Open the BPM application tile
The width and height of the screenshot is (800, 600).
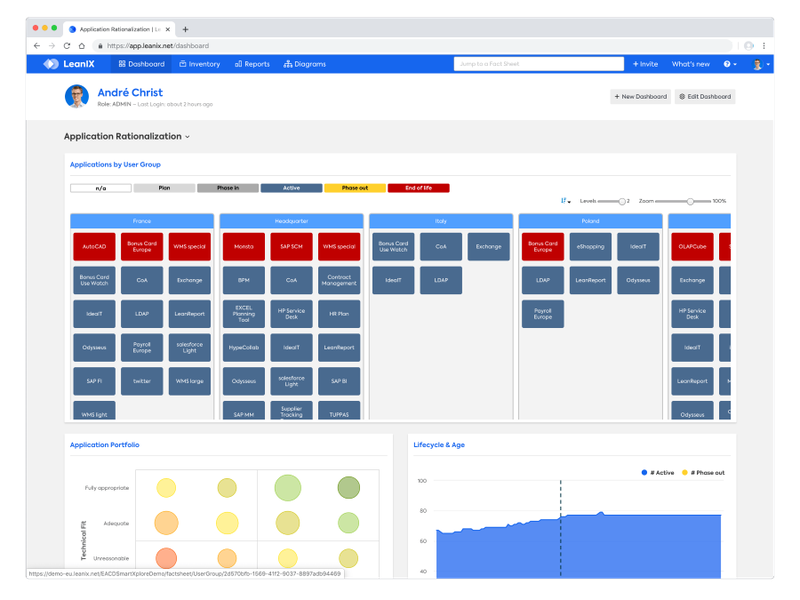(x=244, y=280)
